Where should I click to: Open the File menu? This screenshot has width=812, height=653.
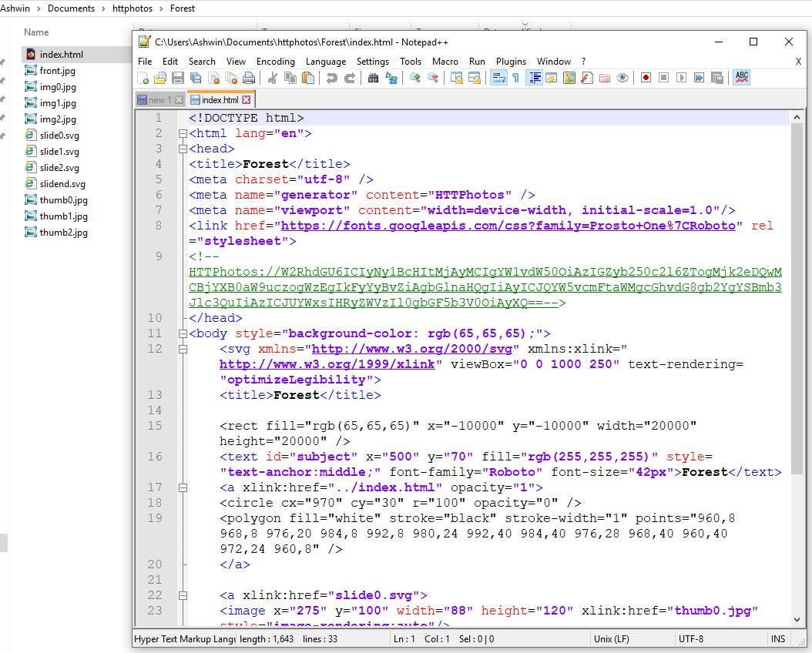tap(145, 62)
